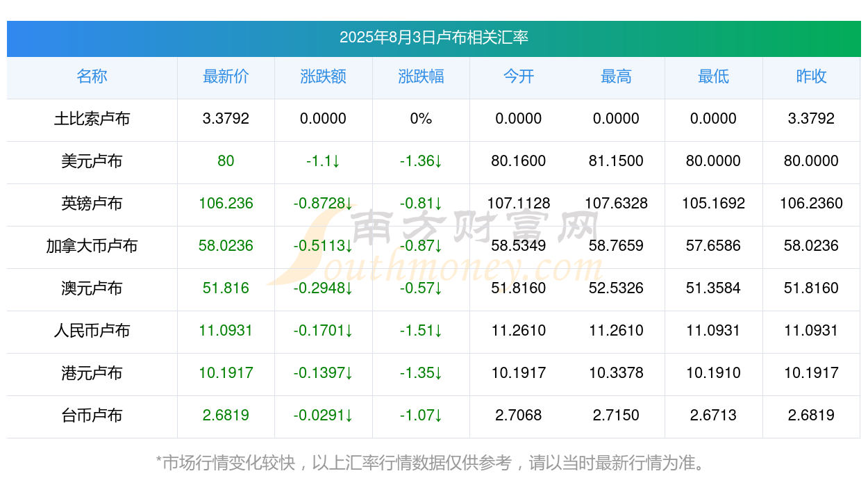
Task: Click the percent change -1.35↓
Action: point(421,373)
